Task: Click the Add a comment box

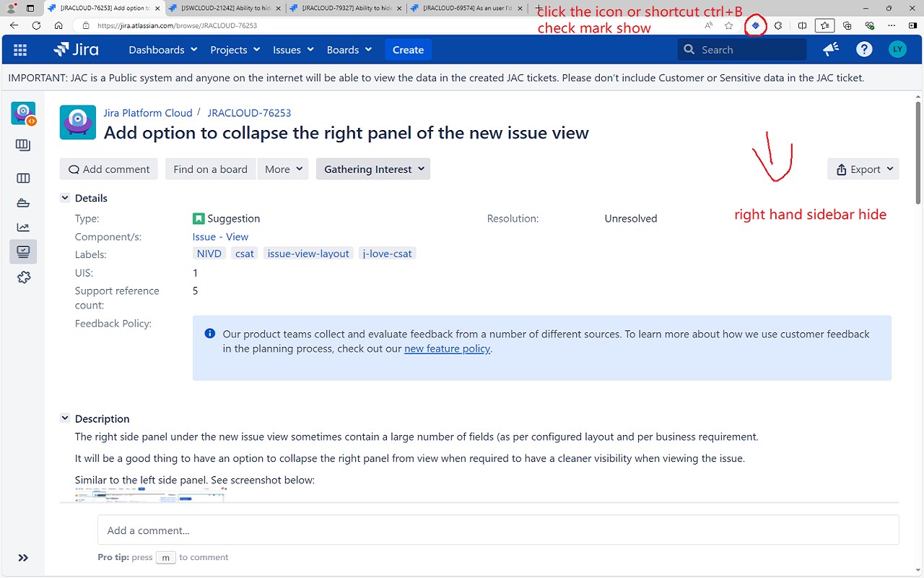Action: click(498, 530)
